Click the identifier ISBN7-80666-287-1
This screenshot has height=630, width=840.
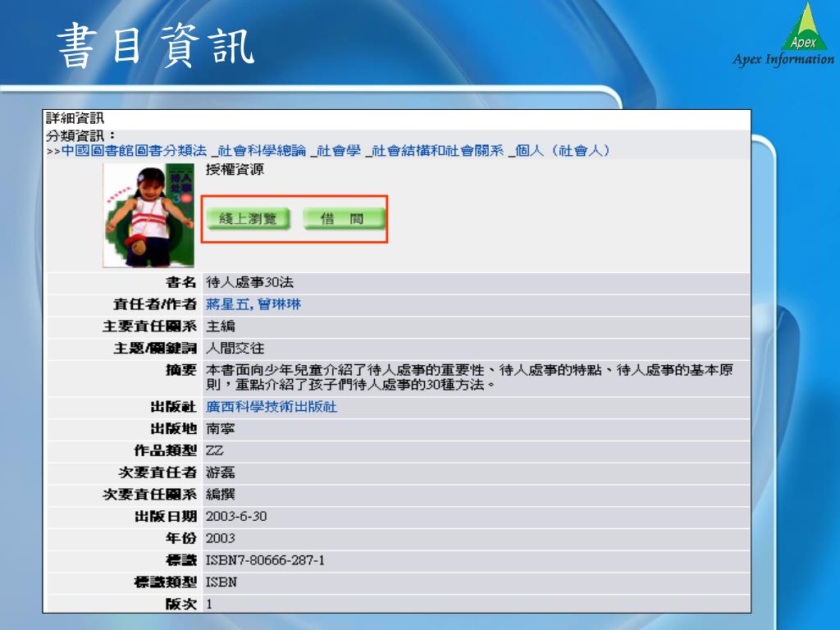click(265, 560)
